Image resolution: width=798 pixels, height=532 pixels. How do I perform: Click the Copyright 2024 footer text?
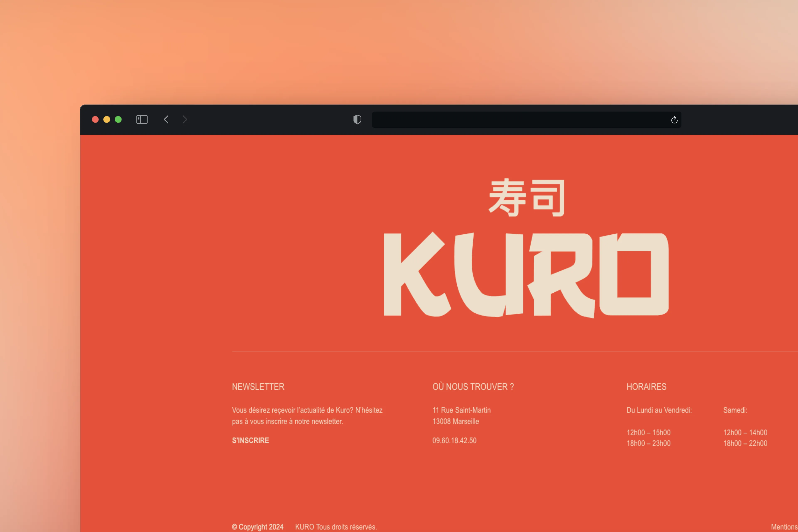click(x=258, y=527)
